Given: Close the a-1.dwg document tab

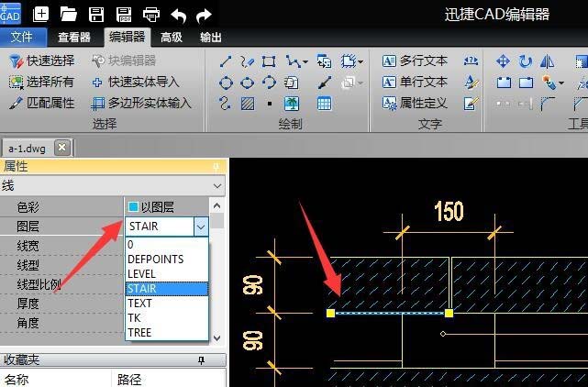Looking at the screenshot, I should click(x=62, y=148).
